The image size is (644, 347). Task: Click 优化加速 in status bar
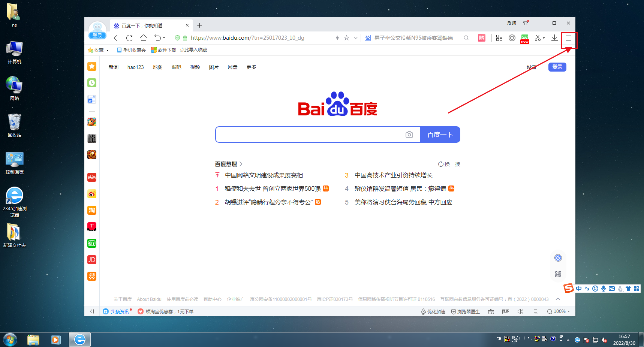pyautogui.click(x=433, y=311)
